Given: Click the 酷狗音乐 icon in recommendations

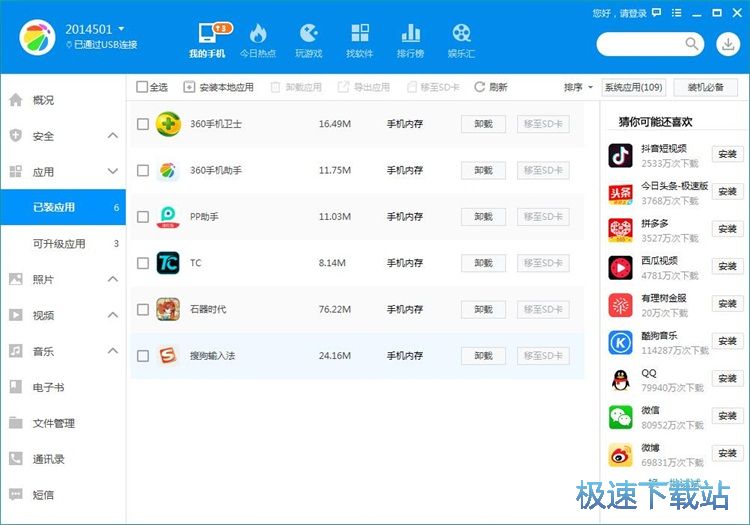Looking at the screenshot, I should (620, 342).
